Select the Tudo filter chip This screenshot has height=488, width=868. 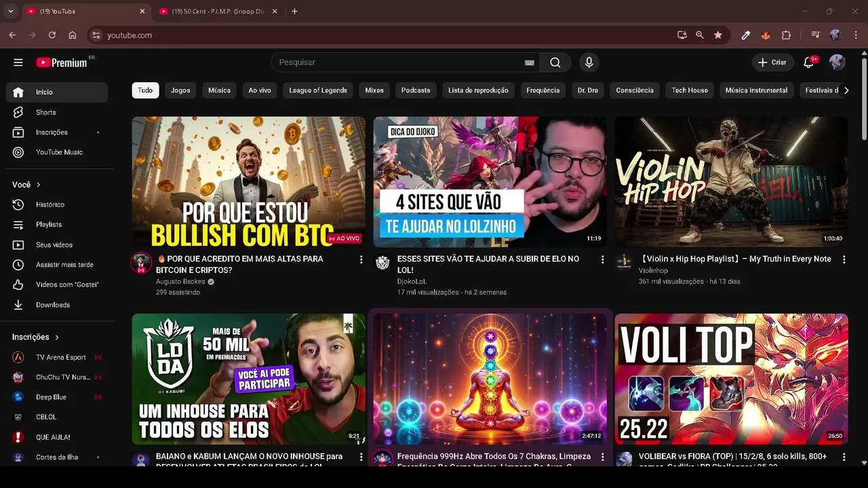click(x=145, y=90)
